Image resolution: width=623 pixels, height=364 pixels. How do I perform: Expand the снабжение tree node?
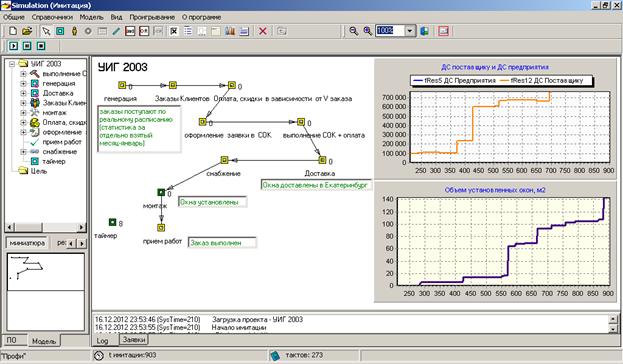[x=23, y=152]
